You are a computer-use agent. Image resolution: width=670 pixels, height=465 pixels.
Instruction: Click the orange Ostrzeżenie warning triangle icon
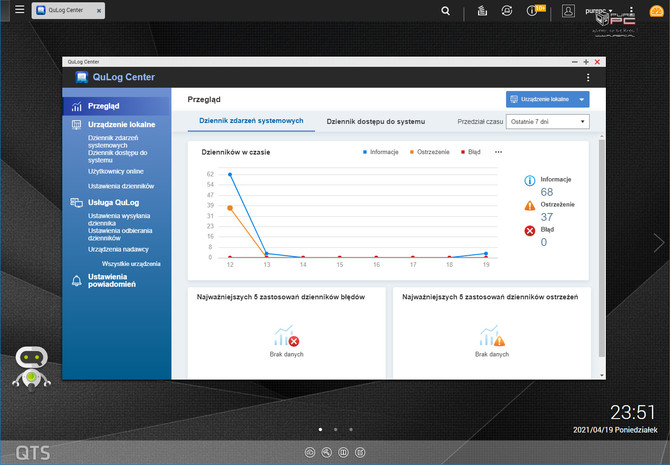[x=529, y=206]
